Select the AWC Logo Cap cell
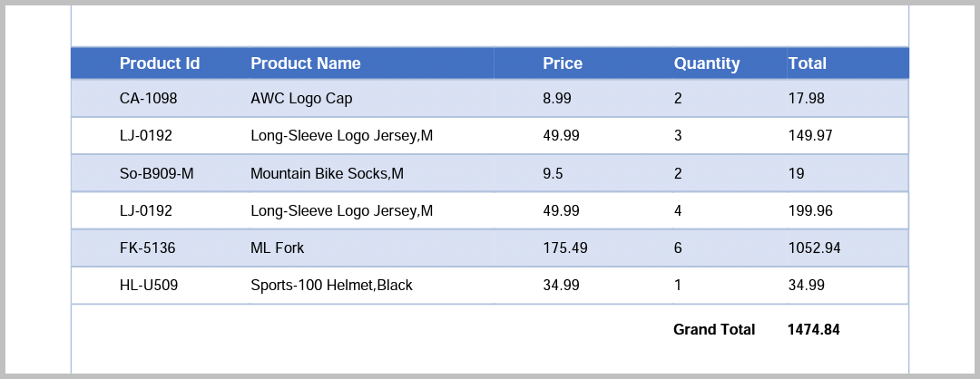The image size is (980, 379). 301,98
